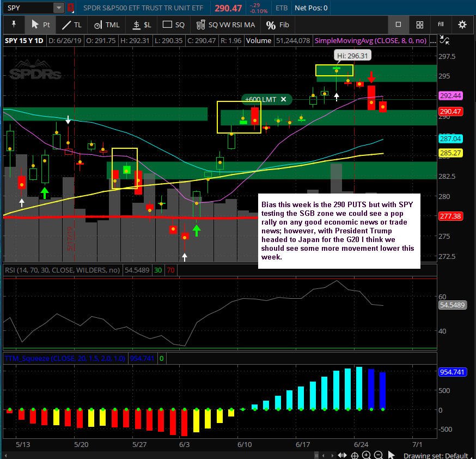Open the SPY 15 Y 1D timeframe selector
This screenshot has height=459, width=476.
click(x=24, y=40)
